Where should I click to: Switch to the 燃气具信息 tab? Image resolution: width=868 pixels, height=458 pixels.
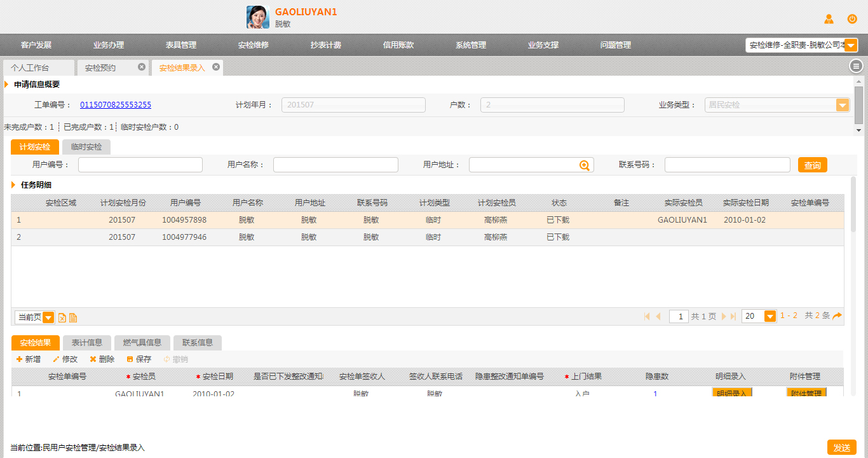tap(146, 343)
